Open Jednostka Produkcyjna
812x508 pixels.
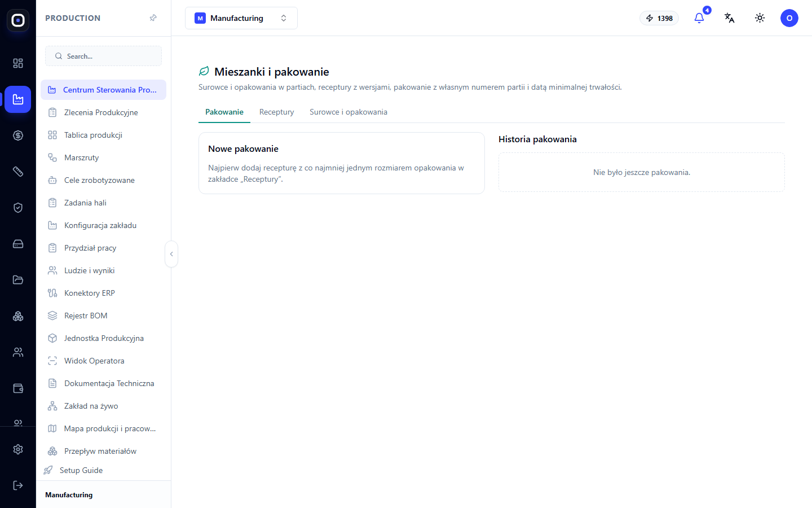point(104,338)
